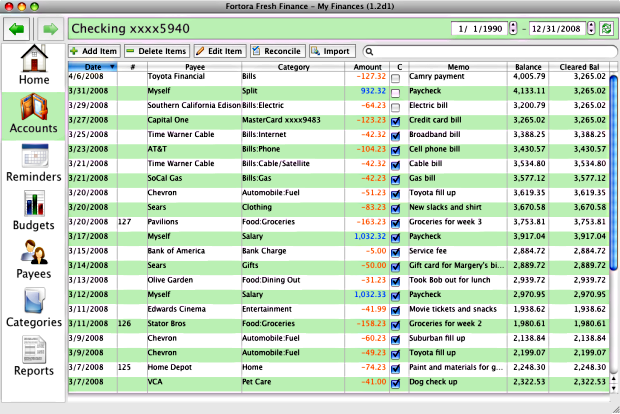Uncheck cleared box for Cell phone bill
620x414 pixels.
pos(395,151)
